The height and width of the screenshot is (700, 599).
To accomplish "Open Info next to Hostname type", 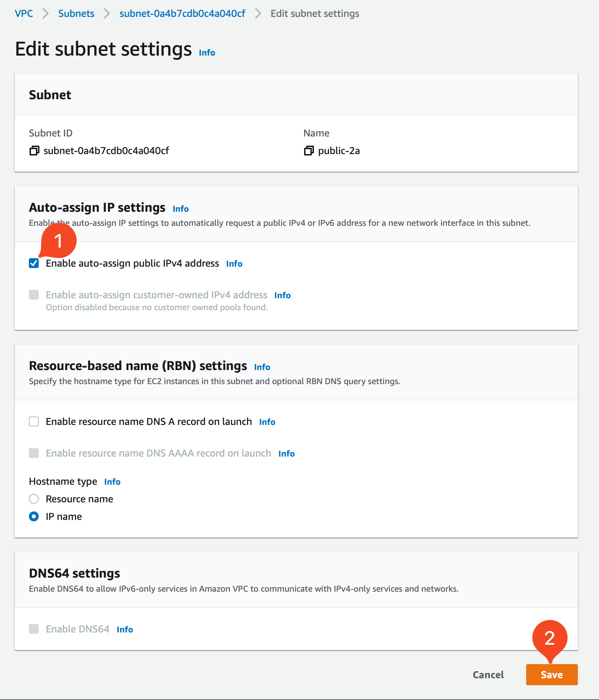I will [112, 482].
